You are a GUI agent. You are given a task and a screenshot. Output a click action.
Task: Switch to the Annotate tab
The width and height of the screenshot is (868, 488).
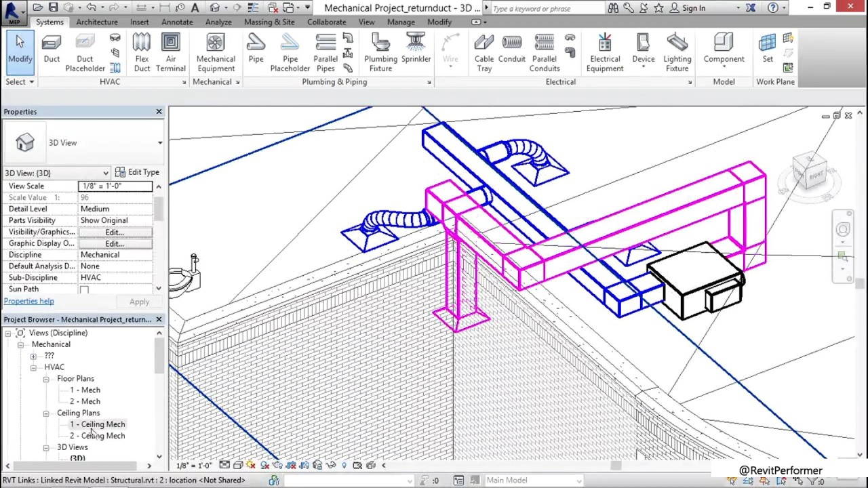pyautogui.click(x=177, y=22)
